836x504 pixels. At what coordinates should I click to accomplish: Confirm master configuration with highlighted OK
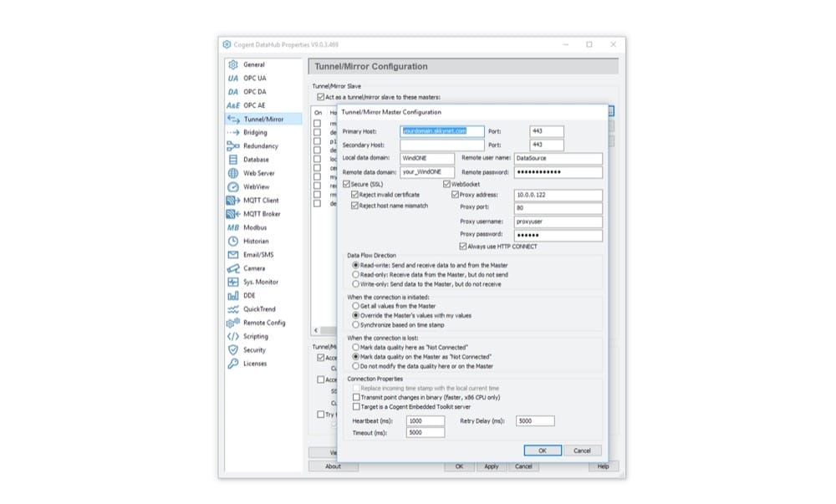pyautogui.click(x=543, y=451)
